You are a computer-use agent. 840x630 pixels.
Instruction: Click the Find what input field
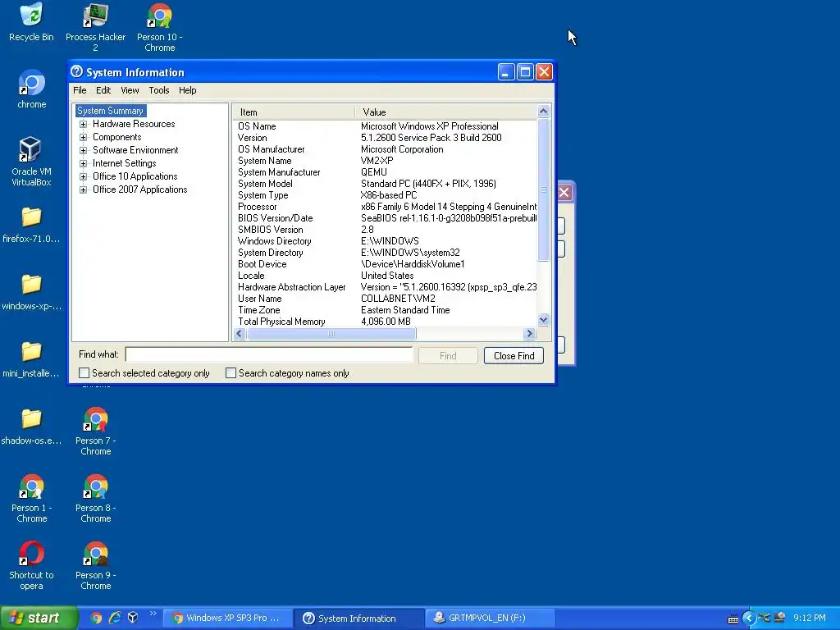[269, 354]
